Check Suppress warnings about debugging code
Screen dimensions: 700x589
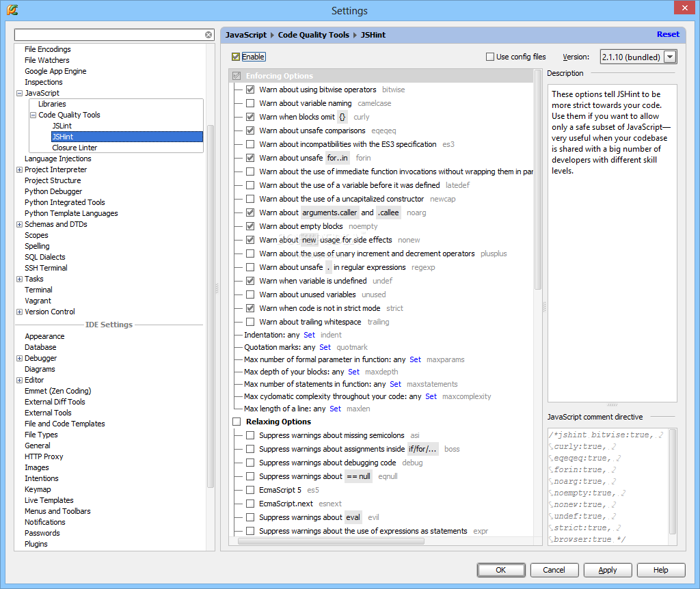pos(250,463)
